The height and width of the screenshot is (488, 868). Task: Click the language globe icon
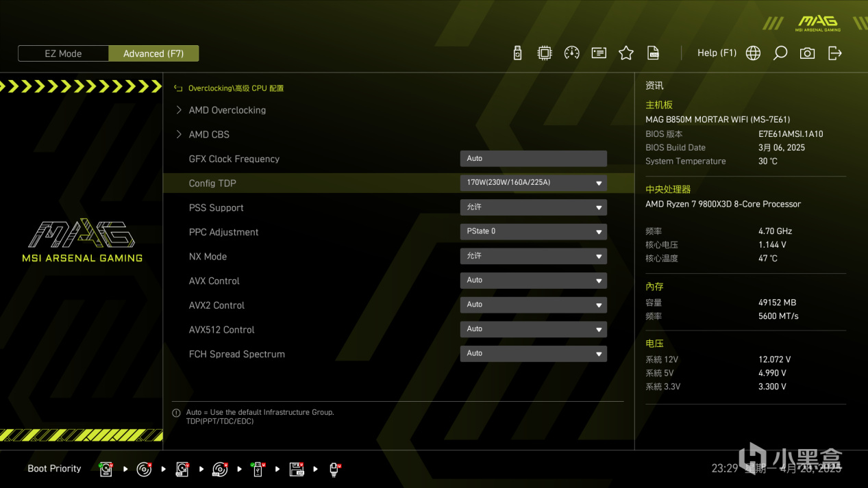coord(754,53)
